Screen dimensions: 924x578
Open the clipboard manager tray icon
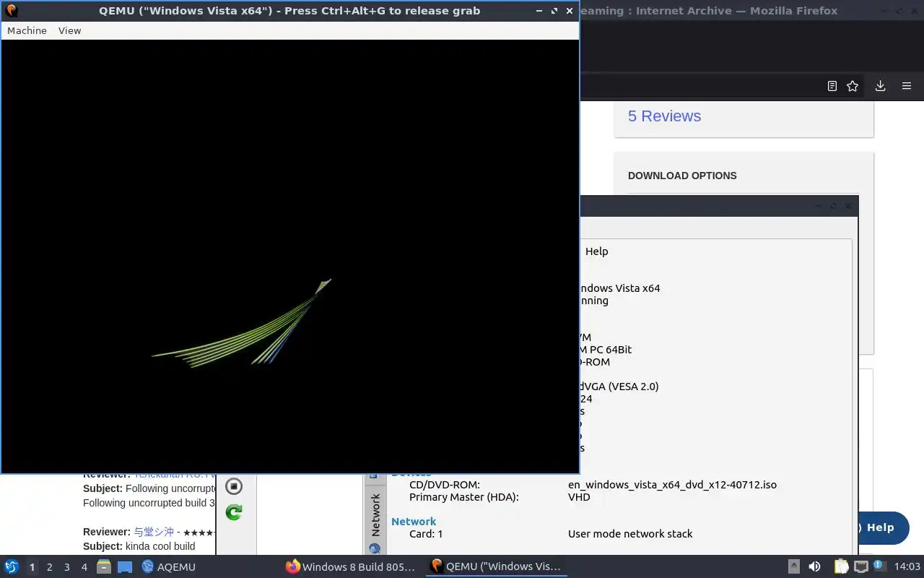point(841,566)
